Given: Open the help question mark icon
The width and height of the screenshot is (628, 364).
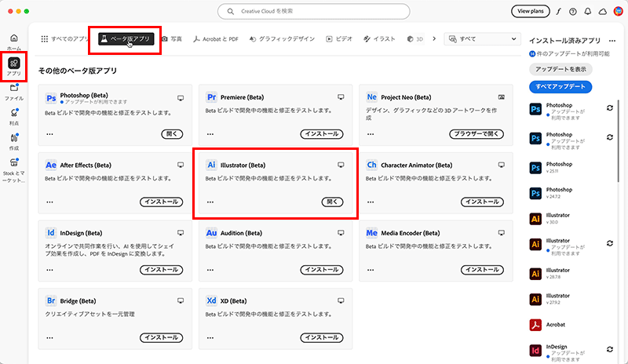Looking at the screenshot, I should click(x=573, y=12).
